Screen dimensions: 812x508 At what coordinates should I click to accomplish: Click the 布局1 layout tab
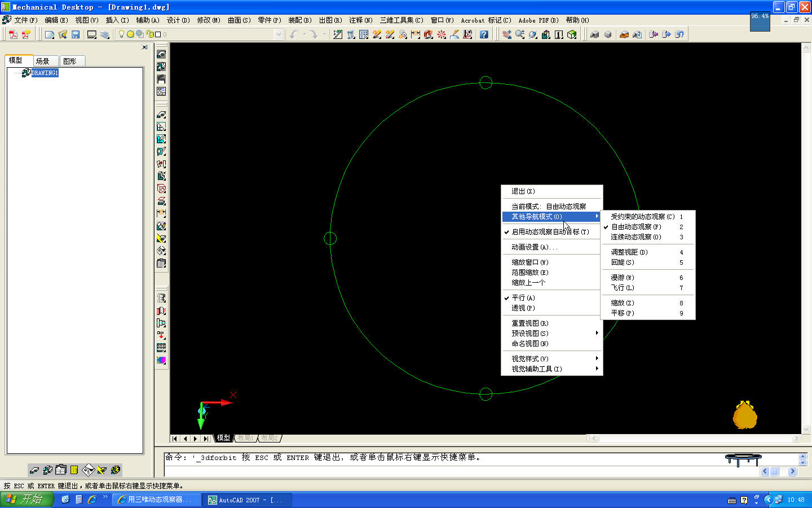[245, 438]
